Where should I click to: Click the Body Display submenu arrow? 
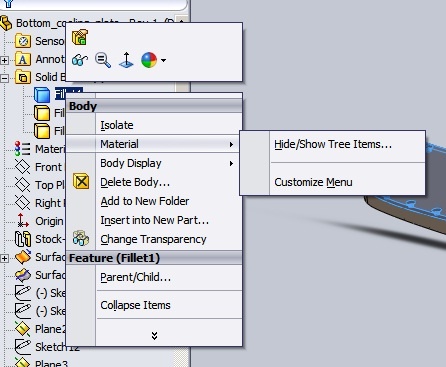coord(231,163)
